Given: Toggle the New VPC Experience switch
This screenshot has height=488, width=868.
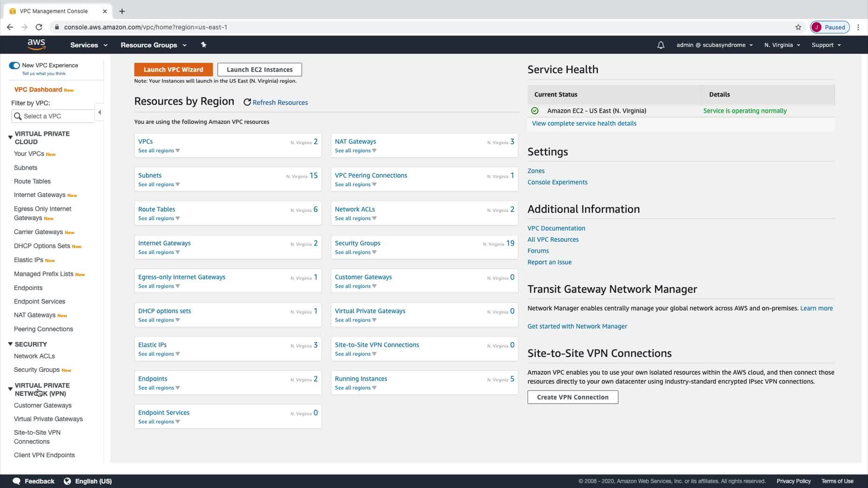Looking at the screenshot, I should coord(14,66).
